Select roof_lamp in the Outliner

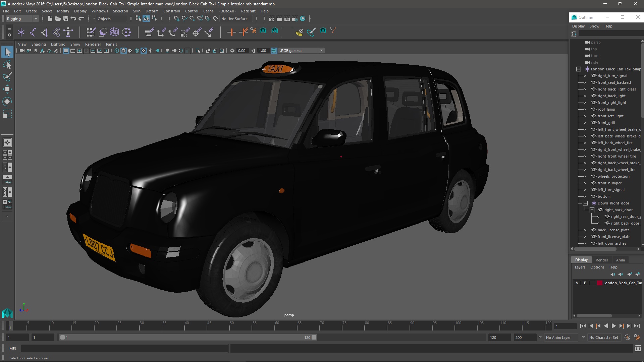click(606, 109)
